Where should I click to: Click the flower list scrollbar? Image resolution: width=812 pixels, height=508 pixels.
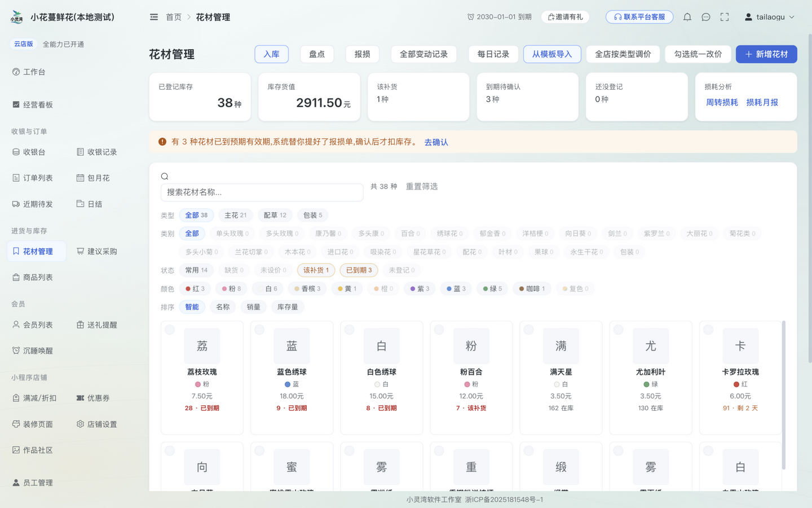(x=784, y=395)
